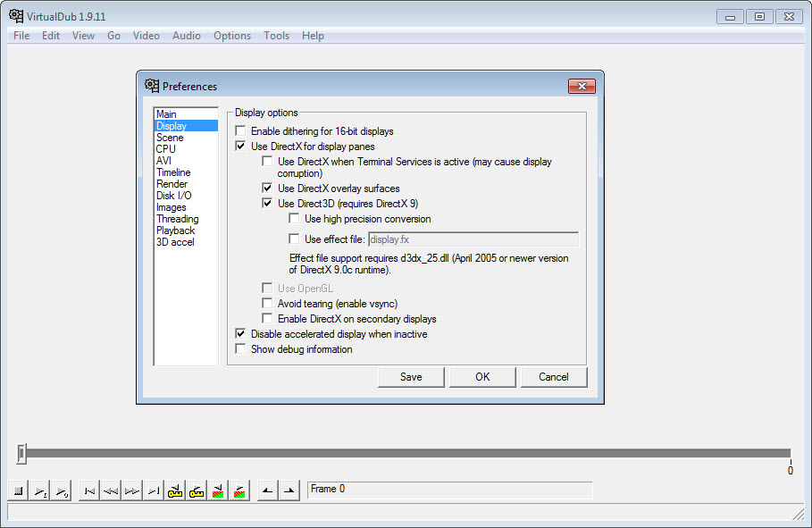Click the resize grip of the VirtualDub window
812x528 pixels.
[798, 514]
